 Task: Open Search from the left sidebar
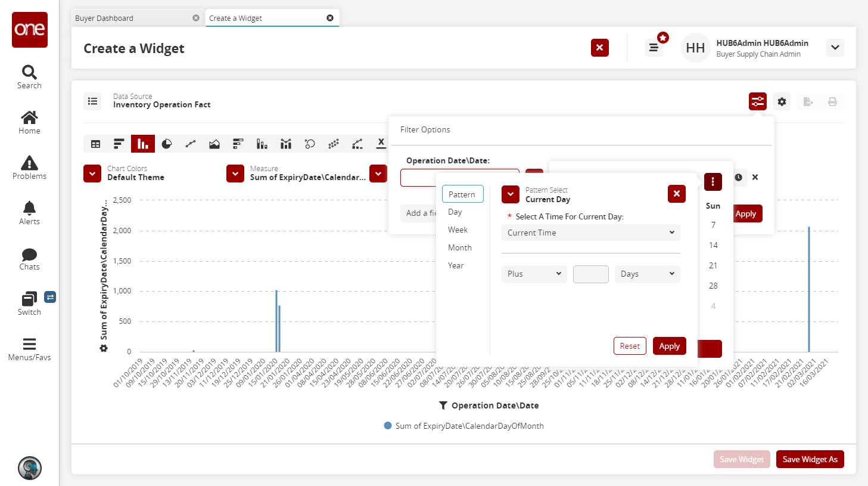tap(29, 78)
